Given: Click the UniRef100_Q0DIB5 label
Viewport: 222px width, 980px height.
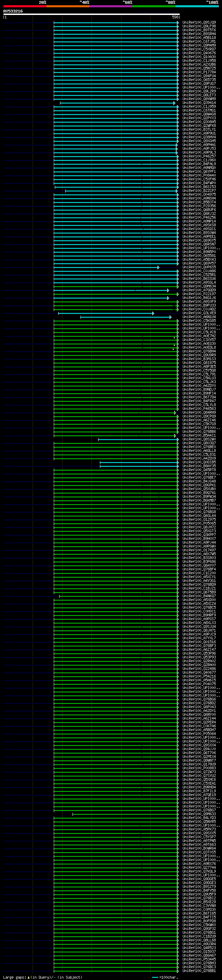Looking at the screenshot, I should coord(199,462).
